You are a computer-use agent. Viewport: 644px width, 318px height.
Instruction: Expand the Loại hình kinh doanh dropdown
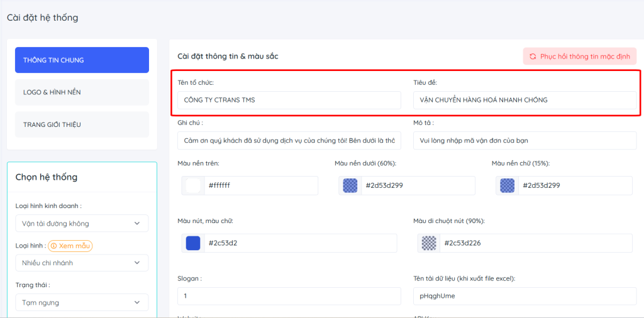tap(82, 223)
